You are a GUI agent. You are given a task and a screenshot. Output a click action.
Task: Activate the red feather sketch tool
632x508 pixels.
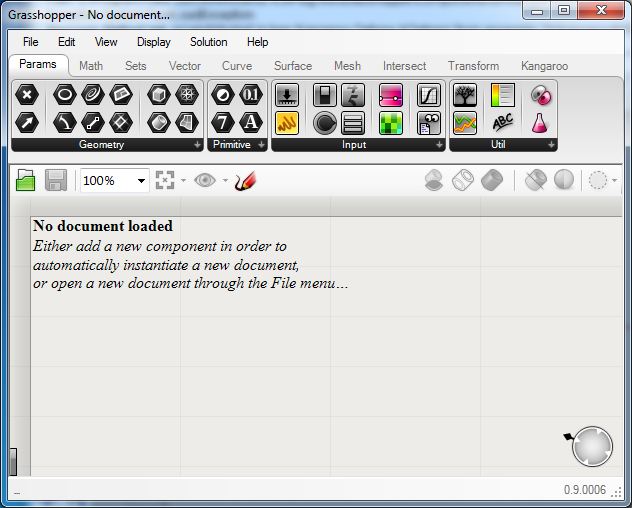tap(245, 181)
